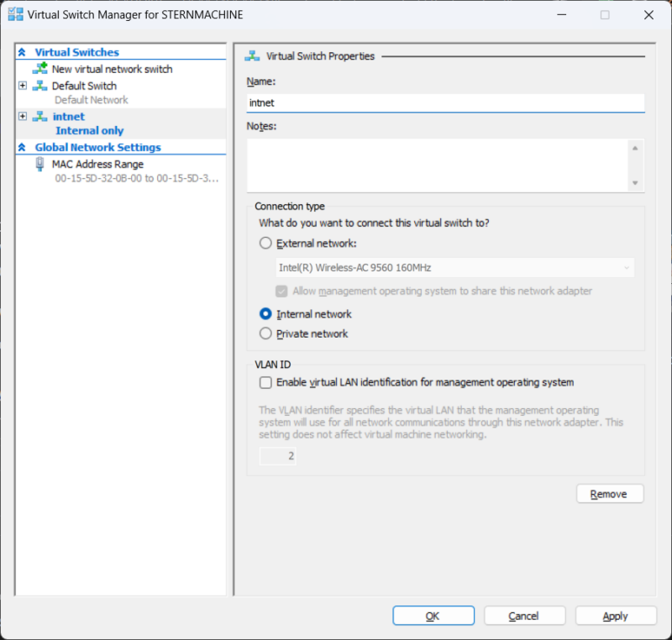
Task: Select MAC Address Range setting
Action: [97, 164]
